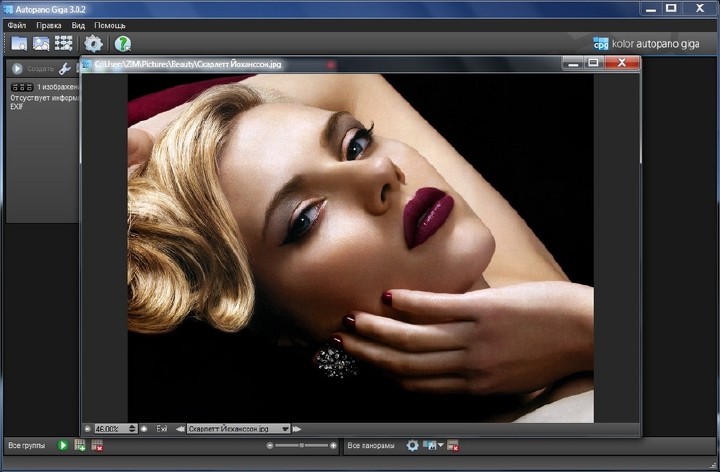Viewport: 720px width, 472px height.
Task: Click red-cross delete icon beside Все панорамы
Action: [x=453, y=445]
